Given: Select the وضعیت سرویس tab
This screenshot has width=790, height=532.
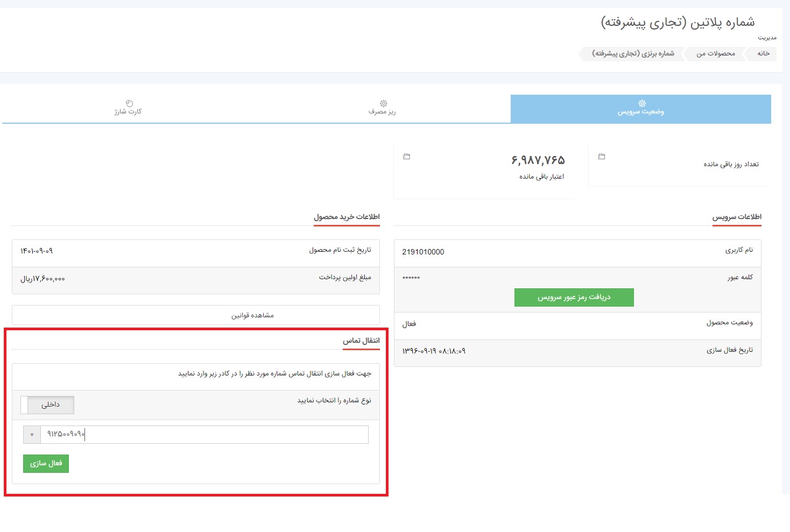Looking at the screenshot, I should coord(641,109).
